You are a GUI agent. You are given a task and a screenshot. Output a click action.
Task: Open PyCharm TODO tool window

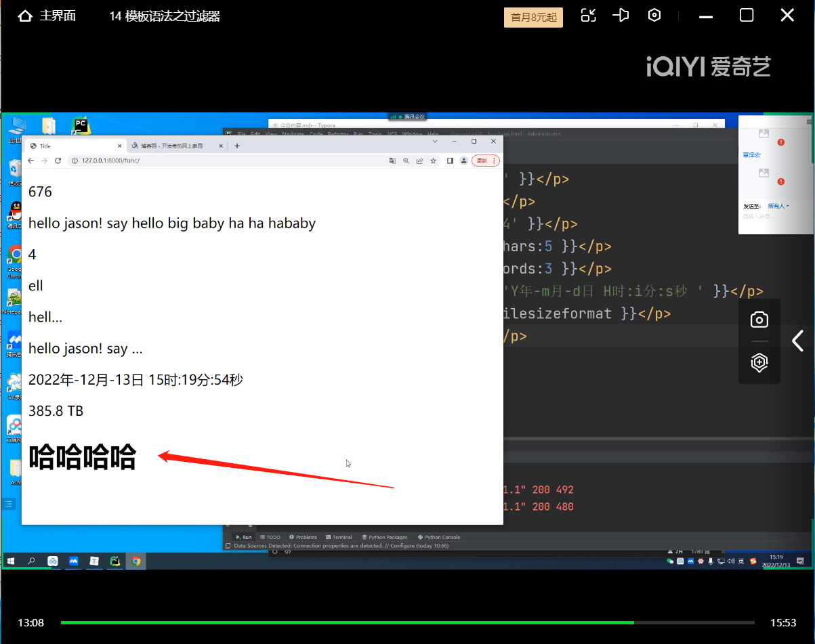click(270, 537)
